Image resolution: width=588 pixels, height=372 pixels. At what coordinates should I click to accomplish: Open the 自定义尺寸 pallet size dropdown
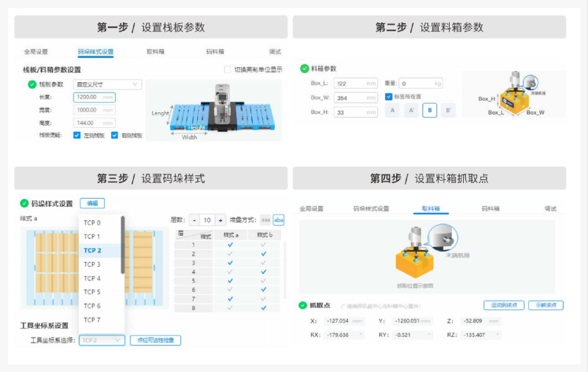pyautogui.click(x=107, y=84)
